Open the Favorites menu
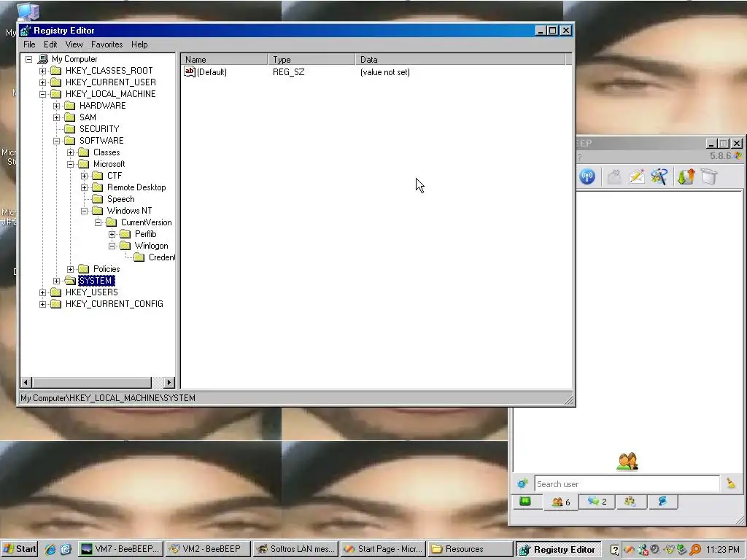 point(107,44)
